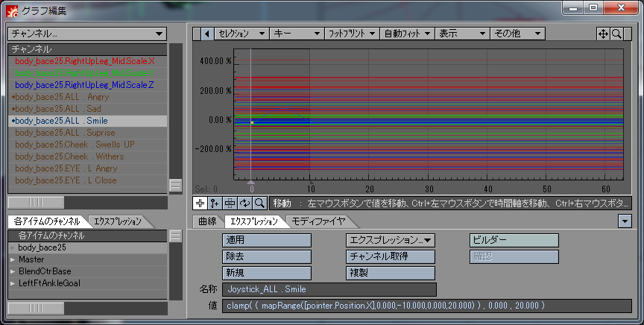
Task: Click the zoom graph magnifier at top right
Action: [616, 34]
